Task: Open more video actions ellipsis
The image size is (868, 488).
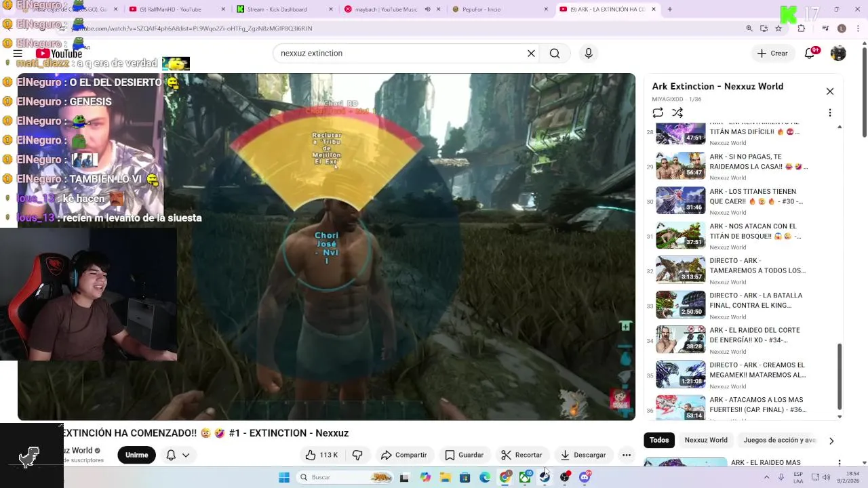Action: pyautogui.click(x=627, y=455)
